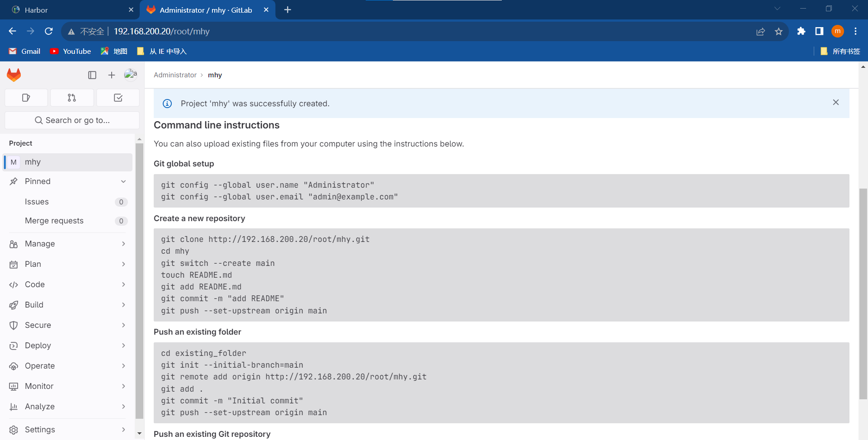Open assigned issues via top sidebar icon
Image resolution: width=868 pixels, height=440 pixels.
click(26, 97)
